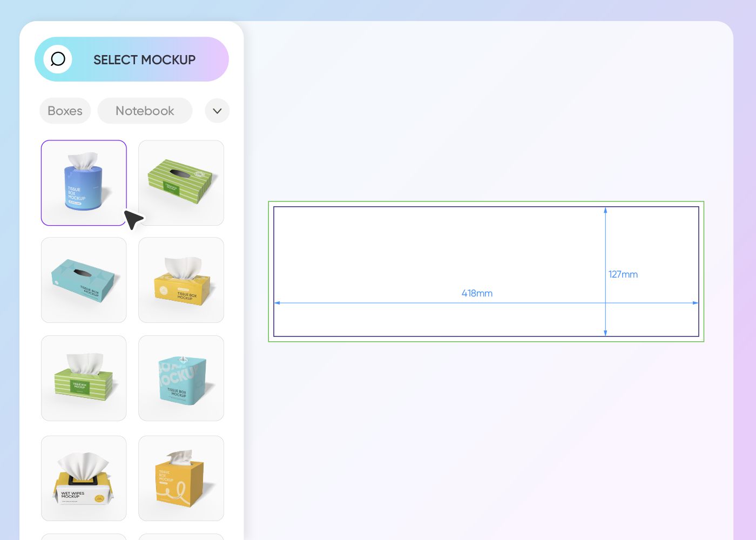Pick the light blue flat tissue box mockup

(x=84, y=280)
